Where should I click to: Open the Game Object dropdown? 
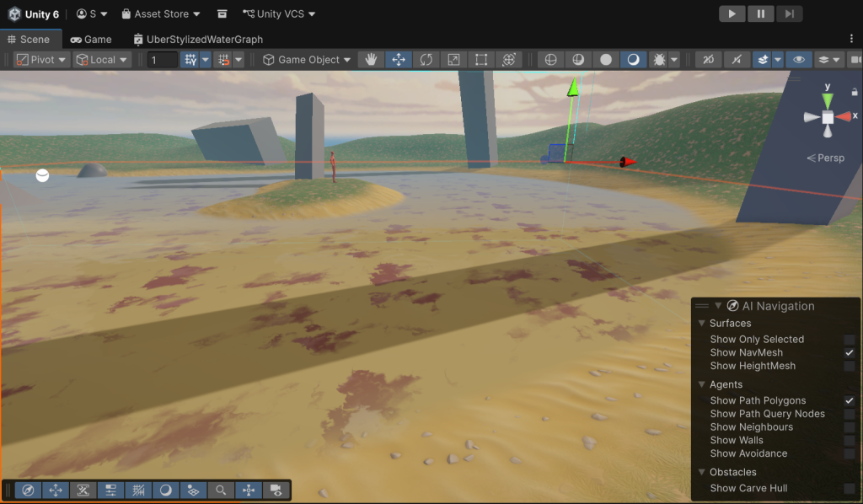point(307,60)
